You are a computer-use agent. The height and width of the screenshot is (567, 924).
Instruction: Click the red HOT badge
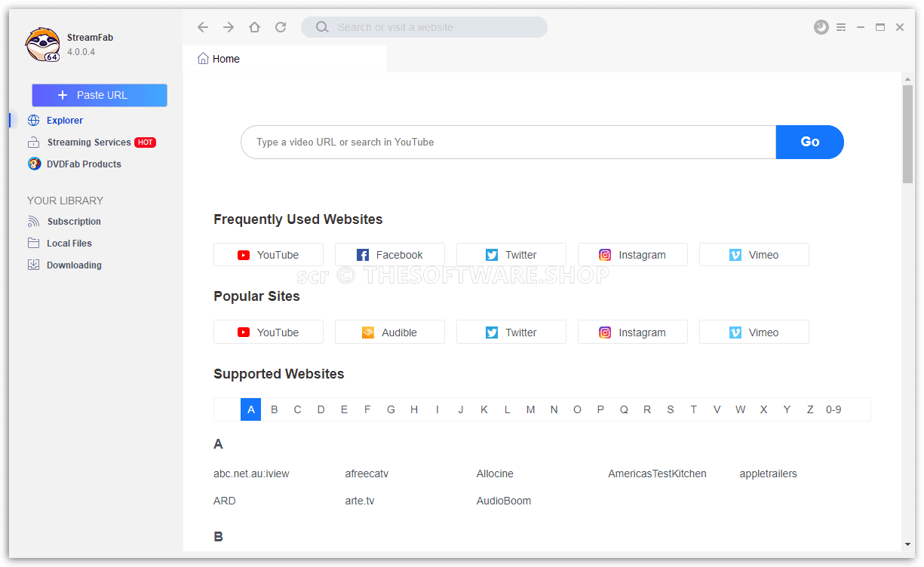pyautogui.click(x=146, y=143)
